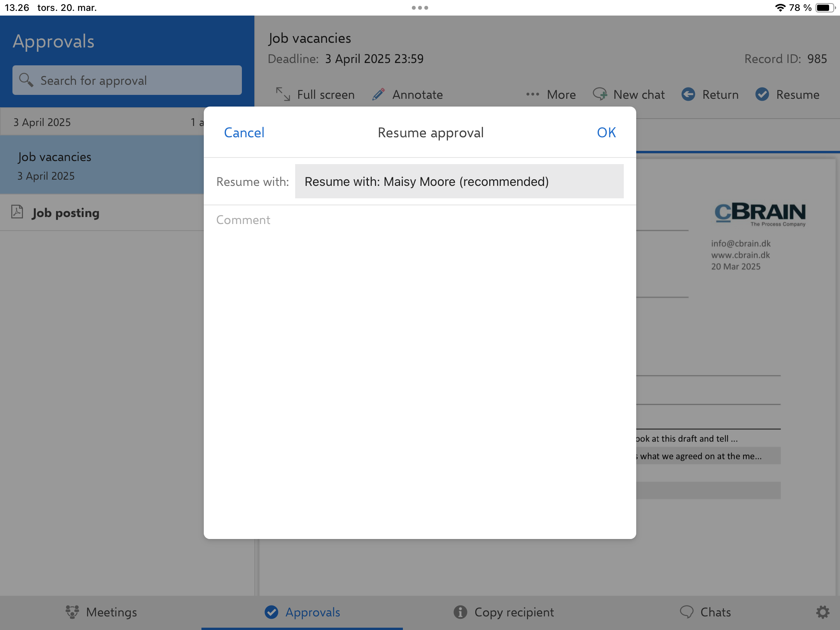The height and width of the screenshot is (630, 840).
Task: Select the Approvals bottom tab
Action: click(302, 612)
